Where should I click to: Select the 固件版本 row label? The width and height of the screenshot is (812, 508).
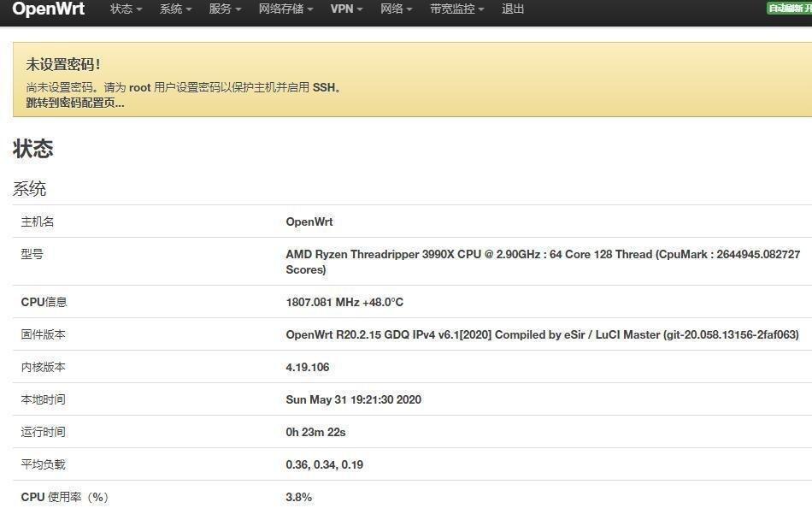coord(43,334)
